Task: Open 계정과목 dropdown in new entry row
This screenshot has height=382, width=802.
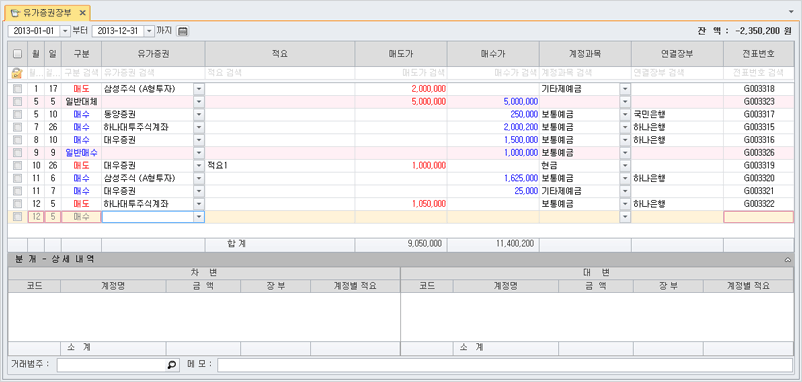Action: [625, 217]
